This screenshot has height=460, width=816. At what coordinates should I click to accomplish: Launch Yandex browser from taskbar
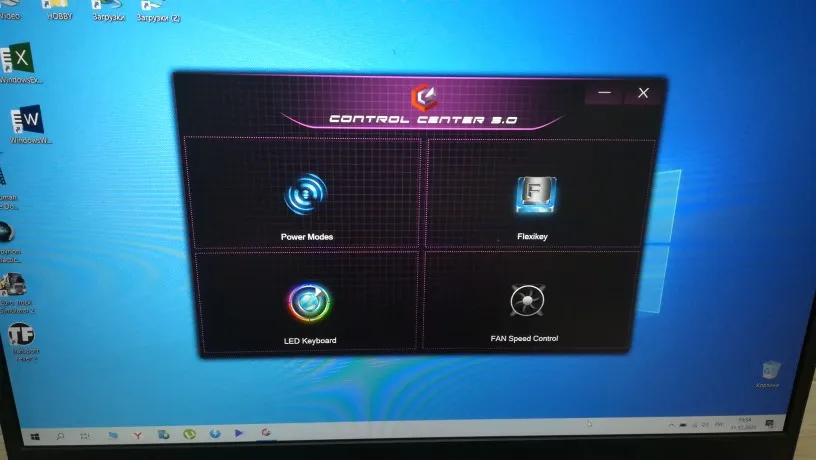137,435
